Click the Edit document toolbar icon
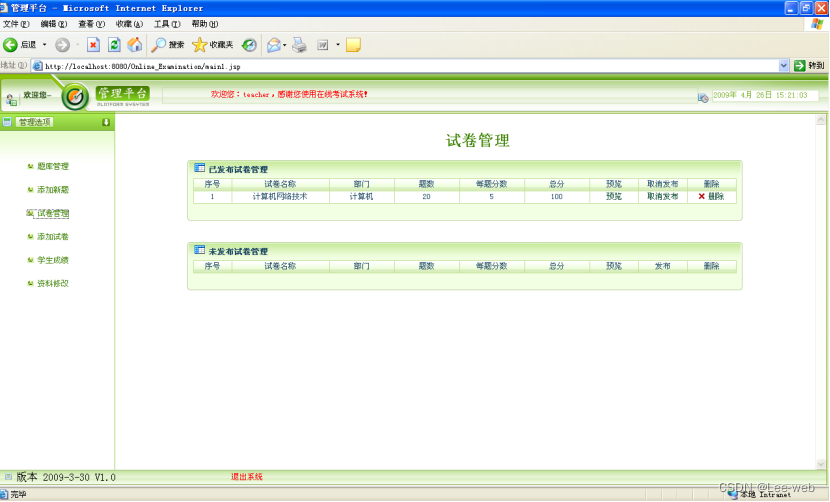Viewport: 830px width, 502px height. (323, 45)
